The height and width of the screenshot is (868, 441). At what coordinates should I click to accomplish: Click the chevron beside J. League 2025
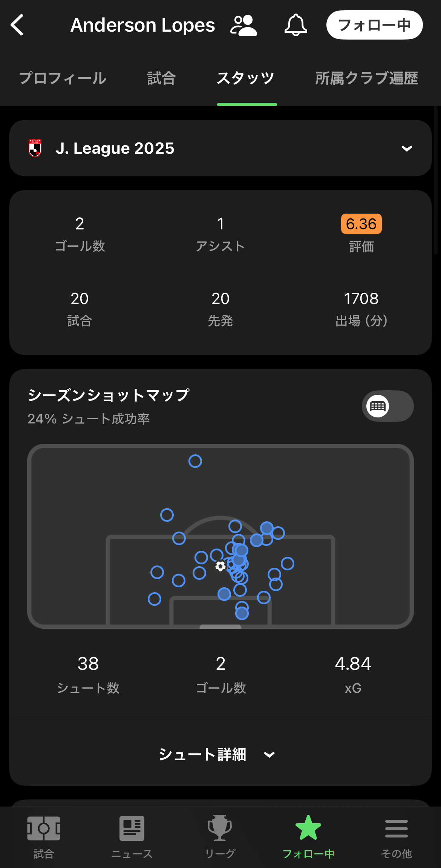click(407, 148)
